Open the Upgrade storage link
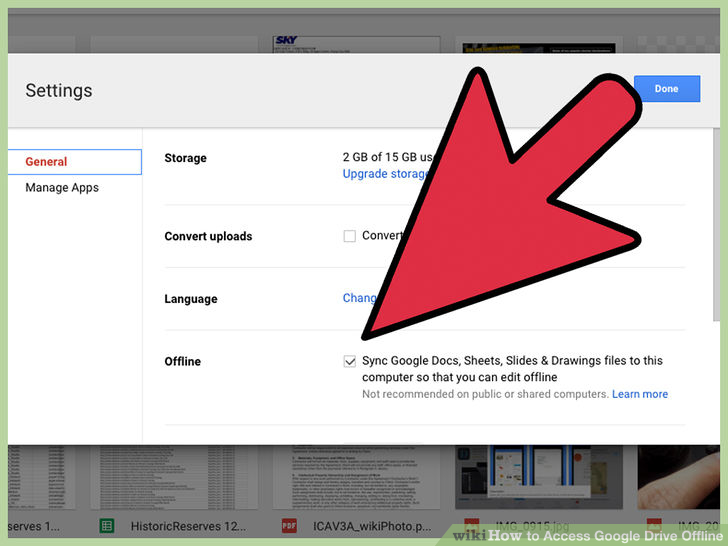 [386, 174]
